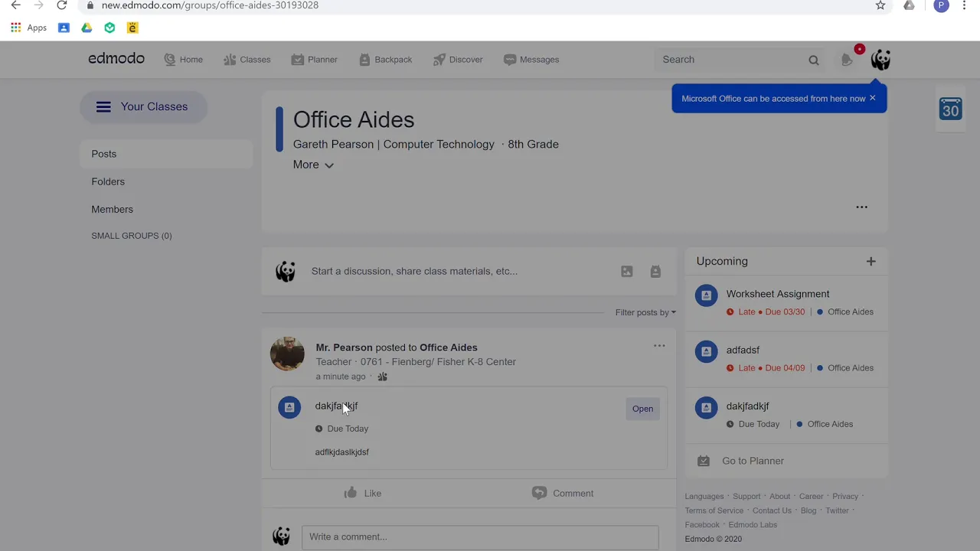Click the Edmodo logo
Image resolution: width=980 pixels, height=551 pixels.
click(116, 58)
